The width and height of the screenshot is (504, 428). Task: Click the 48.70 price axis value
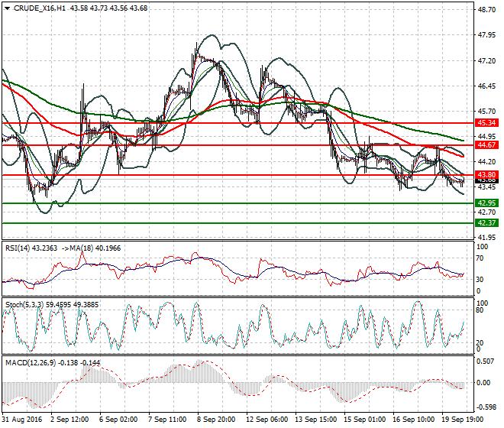[x=486, y=10]
